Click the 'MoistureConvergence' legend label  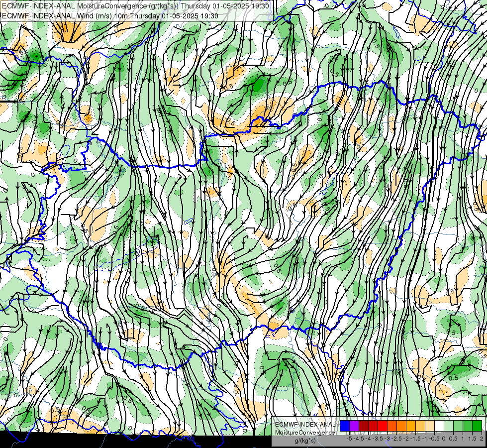click(305, 433)
